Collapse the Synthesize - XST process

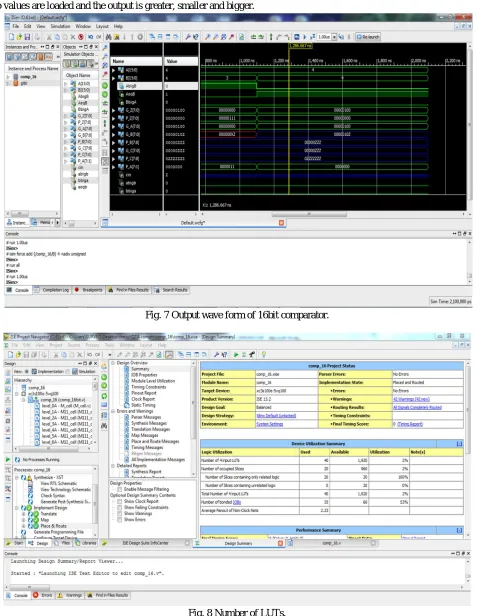click(x=17, y=477)
